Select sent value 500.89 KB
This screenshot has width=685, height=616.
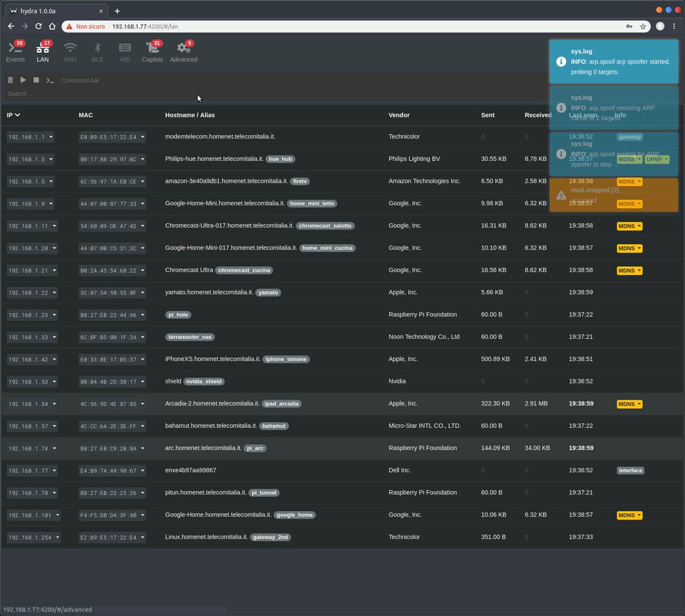[495, 359]
